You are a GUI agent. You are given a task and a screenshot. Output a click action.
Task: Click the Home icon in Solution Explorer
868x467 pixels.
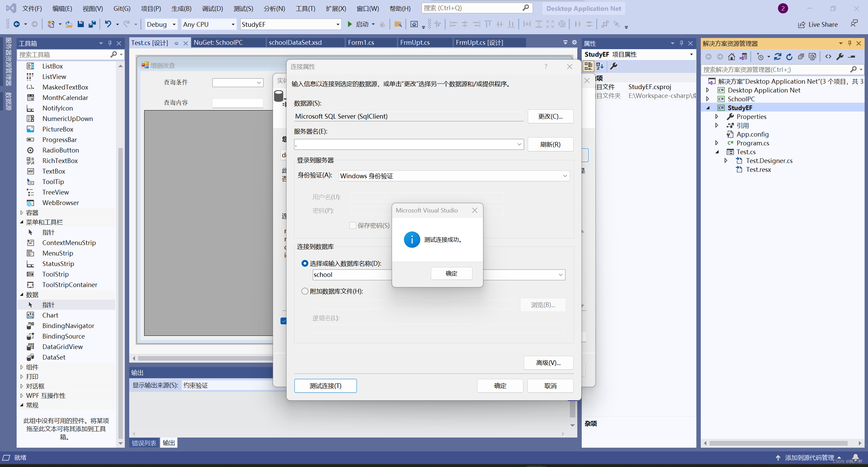pyautogui.click(x=732, y=57)
